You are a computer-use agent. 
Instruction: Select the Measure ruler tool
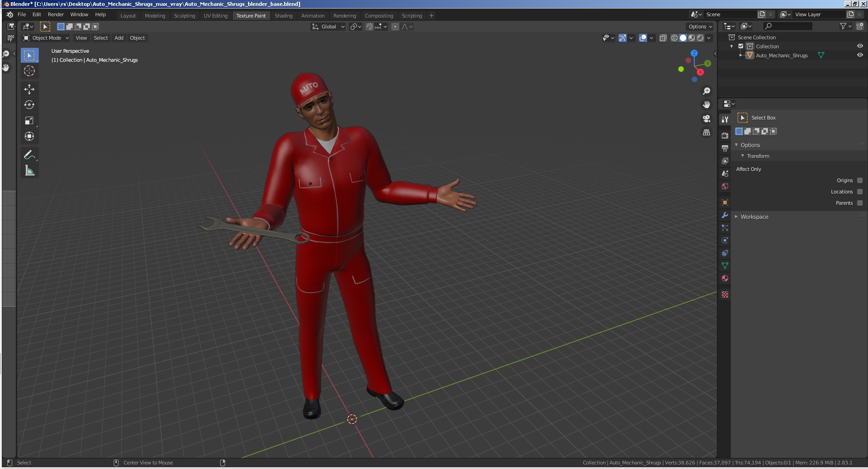click(29, 170)
